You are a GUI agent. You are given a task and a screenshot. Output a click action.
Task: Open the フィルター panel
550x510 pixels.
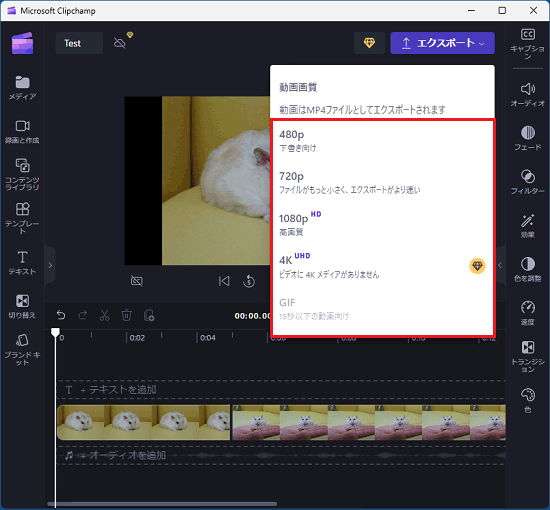(x=528, y=182)
